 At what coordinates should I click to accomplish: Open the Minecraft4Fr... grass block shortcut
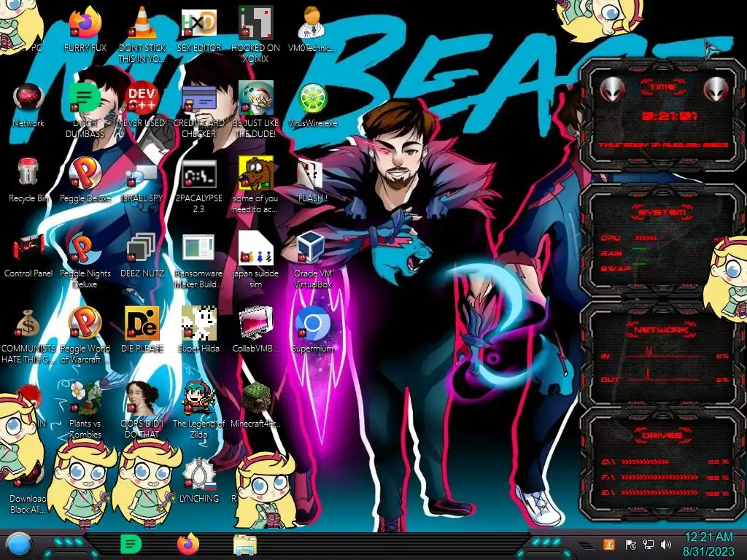click(256, 398)
